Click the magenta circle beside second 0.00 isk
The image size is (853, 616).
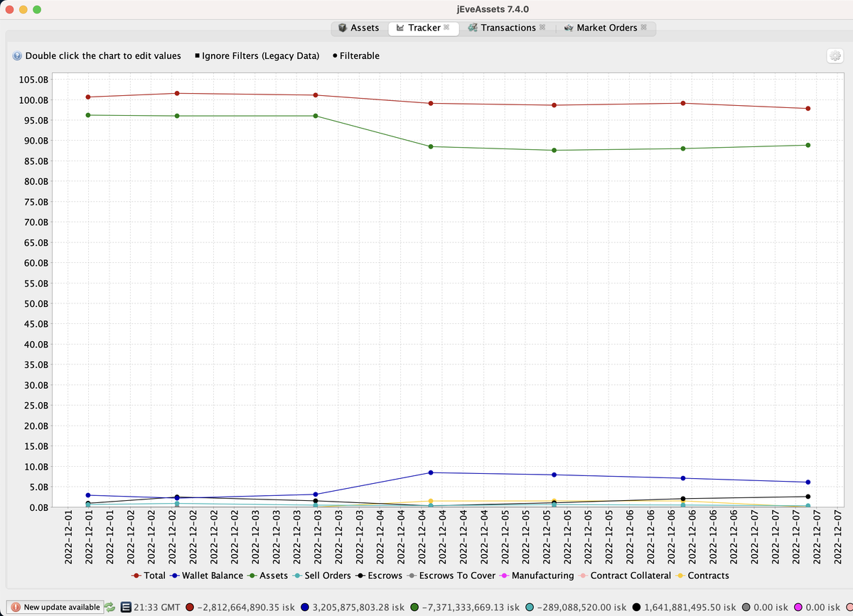tap(798, 607)
